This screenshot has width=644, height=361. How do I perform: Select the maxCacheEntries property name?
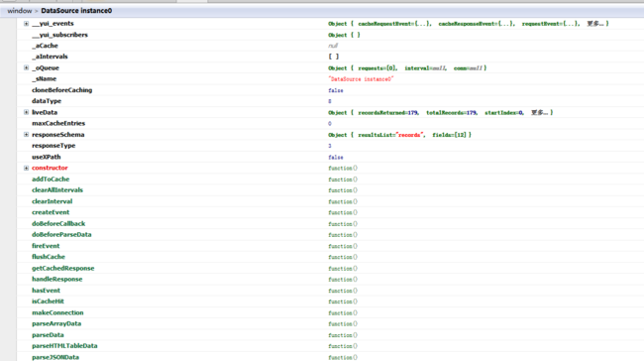point(58,123)
